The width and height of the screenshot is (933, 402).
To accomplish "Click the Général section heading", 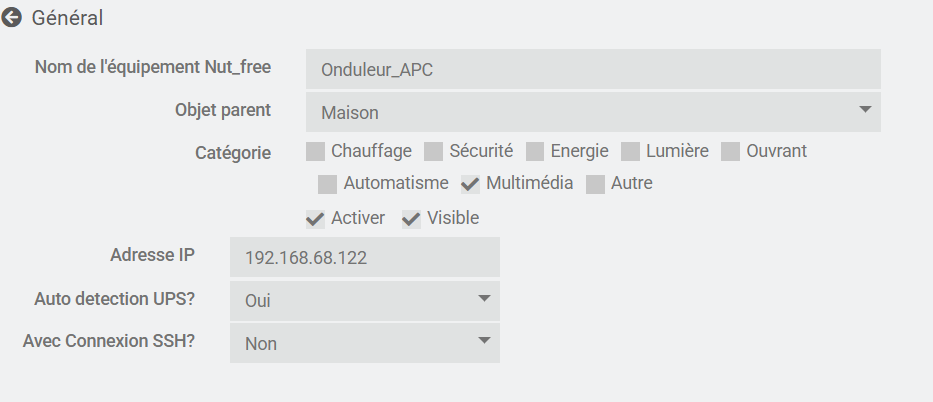I will point(67,18).
